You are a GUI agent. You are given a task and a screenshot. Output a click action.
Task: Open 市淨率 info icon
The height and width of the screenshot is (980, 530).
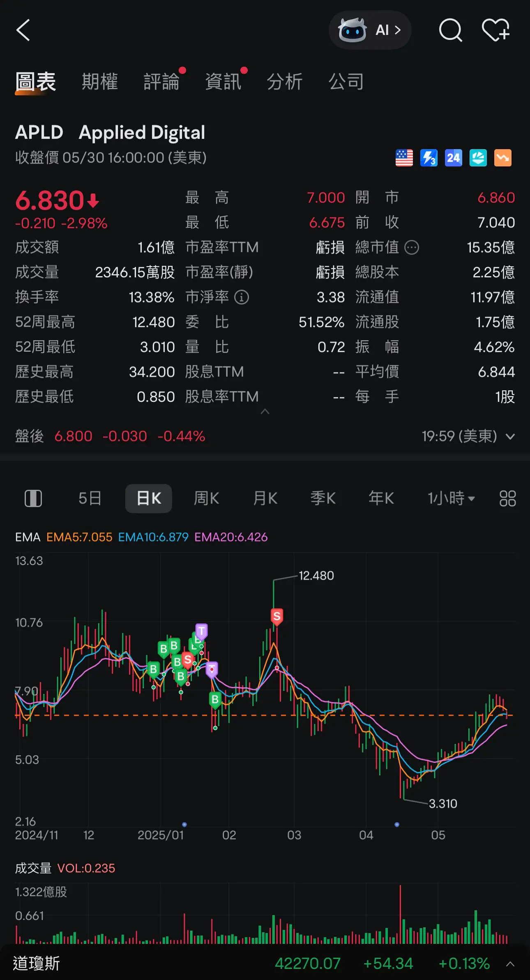242,297
